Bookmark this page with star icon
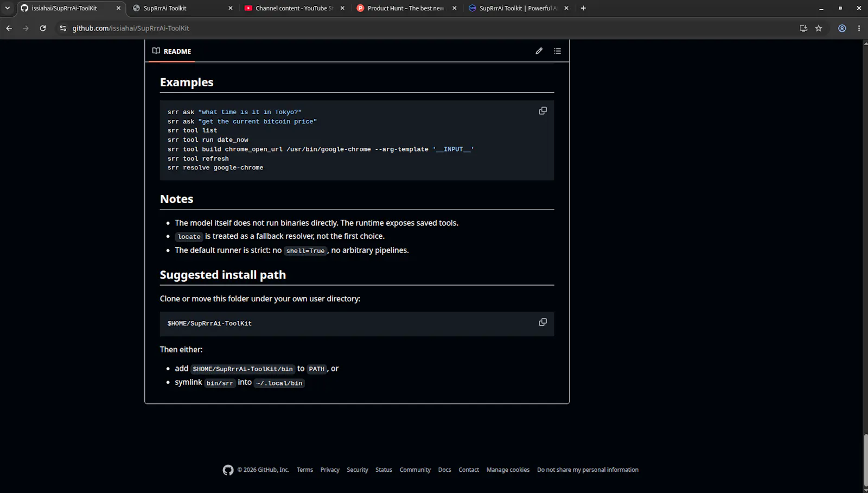Image resolution: width=868 pixels, height=493 pixels. click(x=819, y=28)
